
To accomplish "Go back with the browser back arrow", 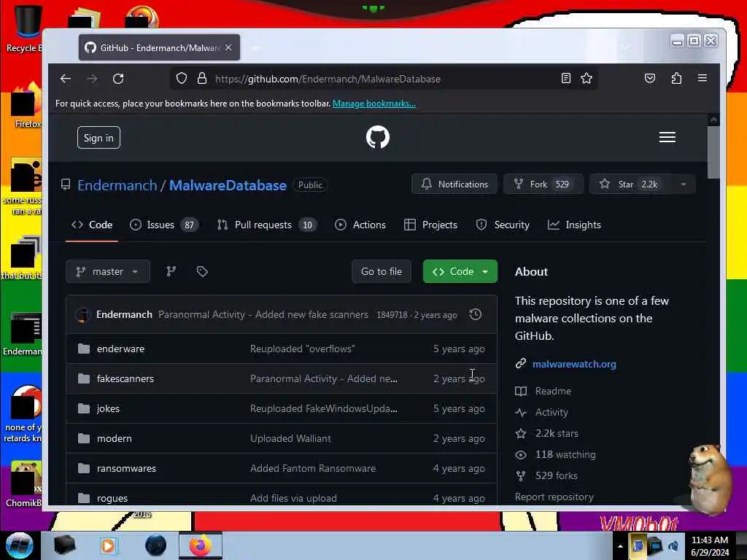I will (x=66, y=79).
